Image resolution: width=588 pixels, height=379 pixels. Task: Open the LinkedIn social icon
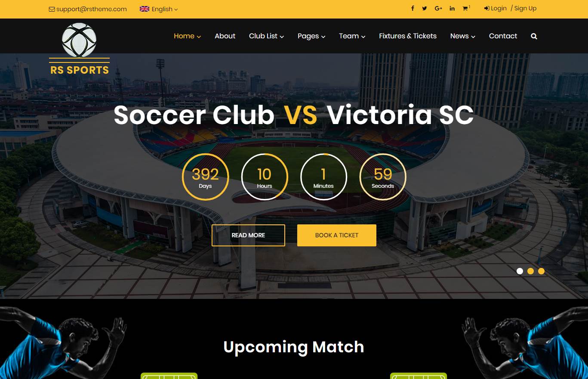pos(452,9)
